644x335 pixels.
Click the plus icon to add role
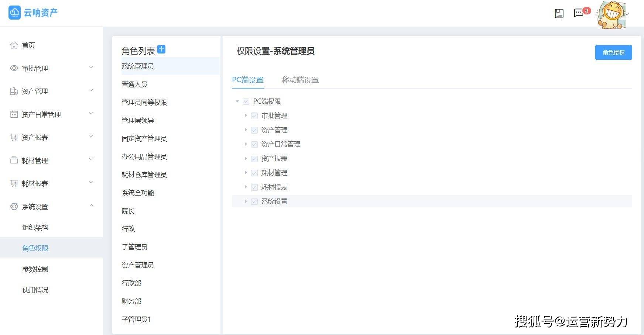pos(161,49)
